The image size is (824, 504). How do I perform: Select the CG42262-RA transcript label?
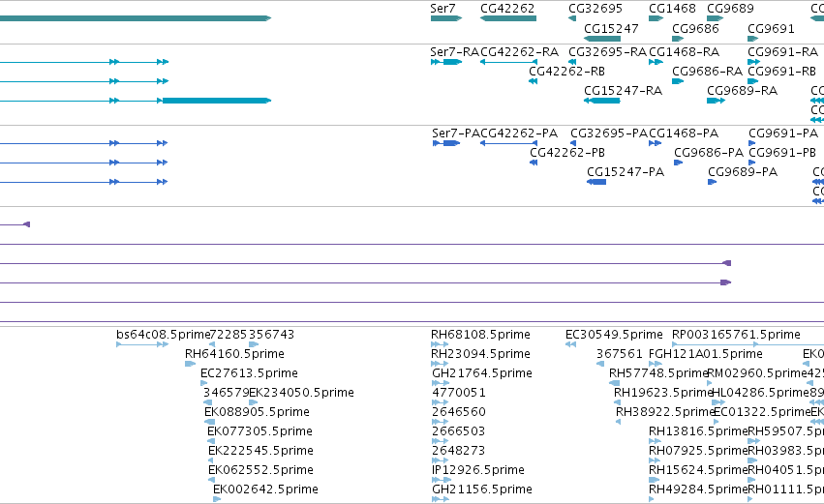519,52
